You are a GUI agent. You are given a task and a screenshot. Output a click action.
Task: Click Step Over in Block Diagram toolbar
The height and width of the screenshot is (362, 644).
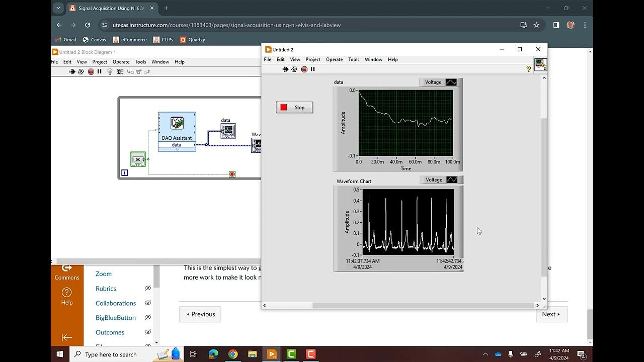[x=138, y=72]
